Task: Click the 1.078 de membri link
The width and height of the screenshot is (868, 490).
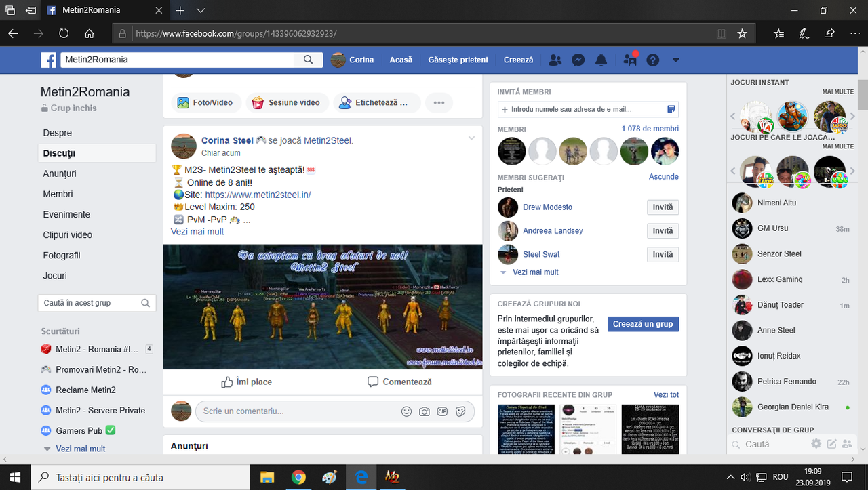Action: point(650,129)
